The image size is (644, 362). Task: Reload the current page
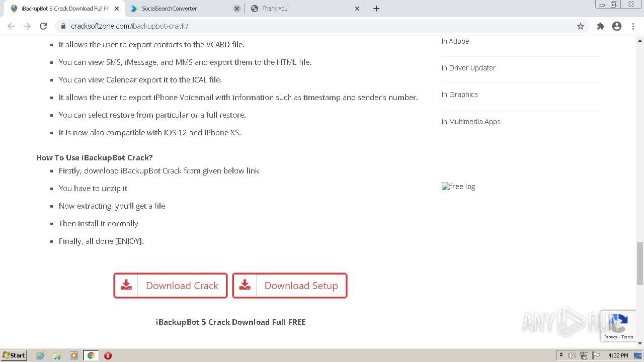coord(43,26)
